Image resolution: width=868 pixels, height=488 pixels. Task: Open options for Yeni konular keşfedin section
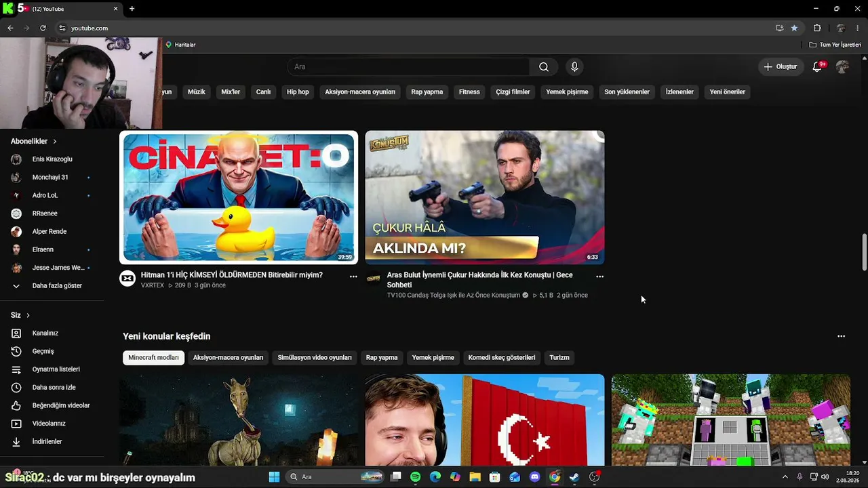(842, 336)
